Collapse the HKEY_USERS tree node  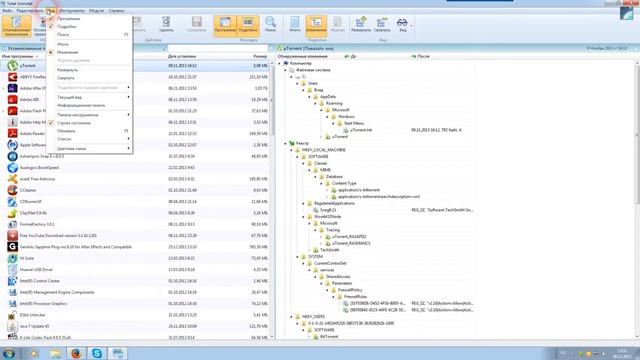(x=291, y=316)
